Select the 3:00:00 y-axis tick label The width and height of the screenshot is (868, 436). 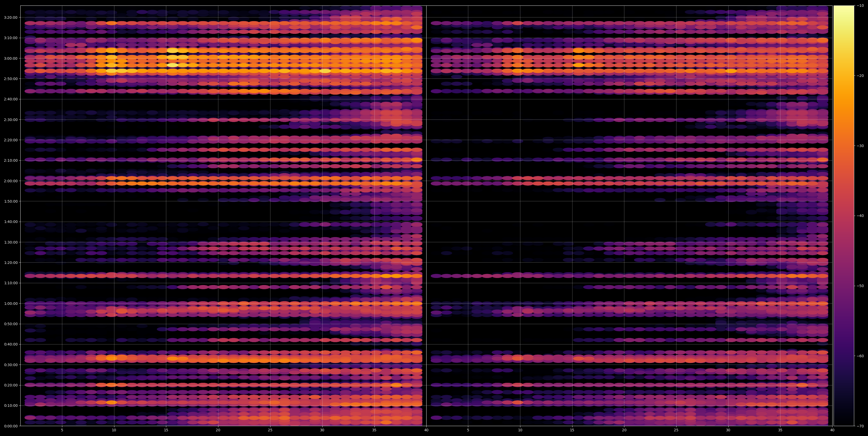pyautogui.click(x=10, y=58)
